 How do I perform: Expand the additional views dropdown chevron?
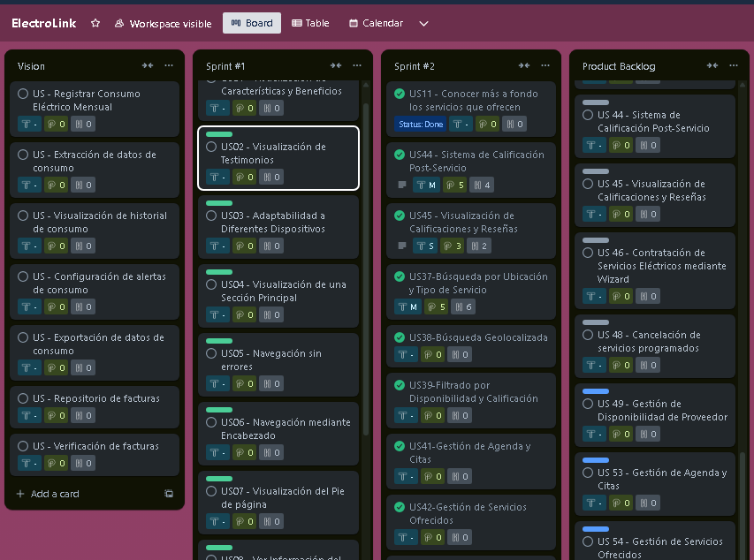pos(423,24)
